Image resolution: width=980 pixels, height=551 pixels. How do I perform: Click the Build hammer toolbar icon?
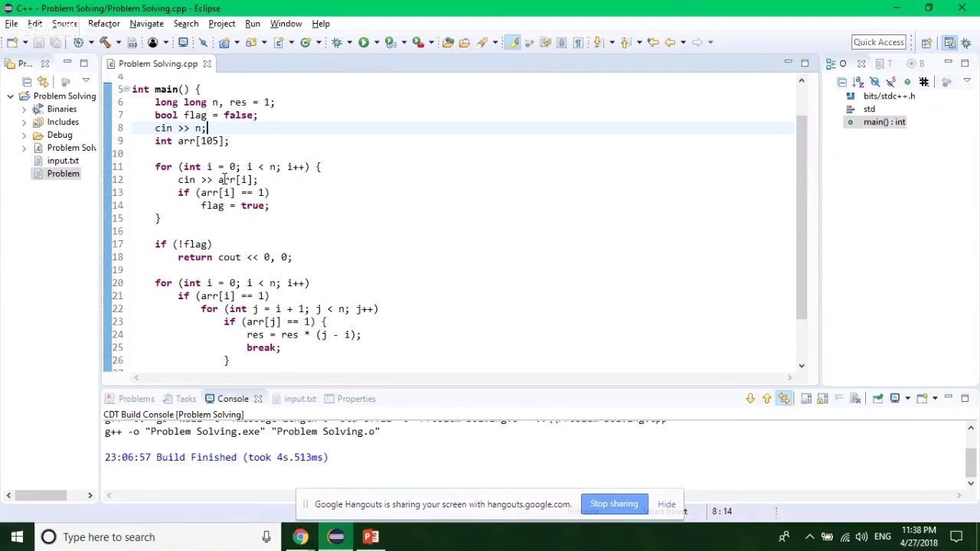(x=105, y=42)
